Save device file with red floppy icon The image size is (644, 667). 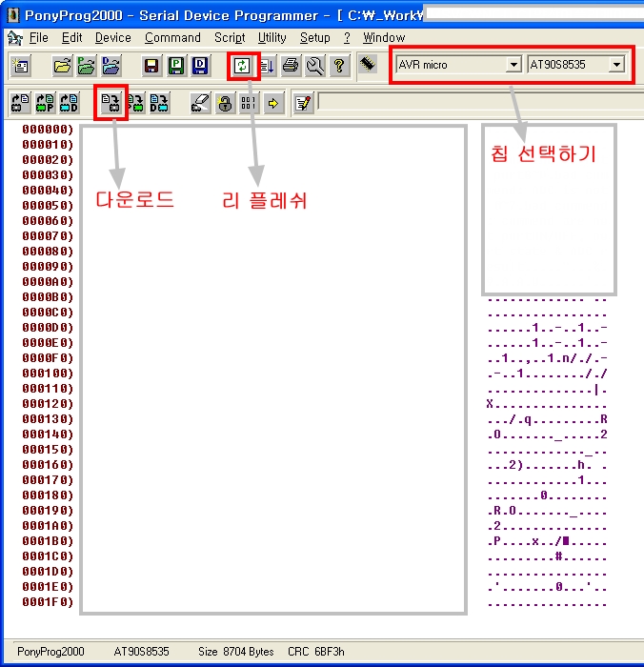click(151, 66)
